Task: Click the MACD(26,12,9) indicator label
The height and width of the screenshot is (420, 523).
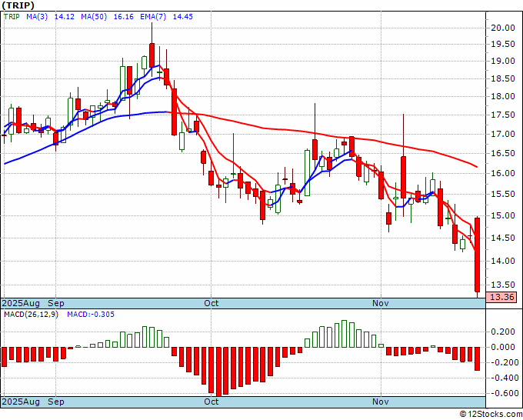Action: tap(31, 315)
